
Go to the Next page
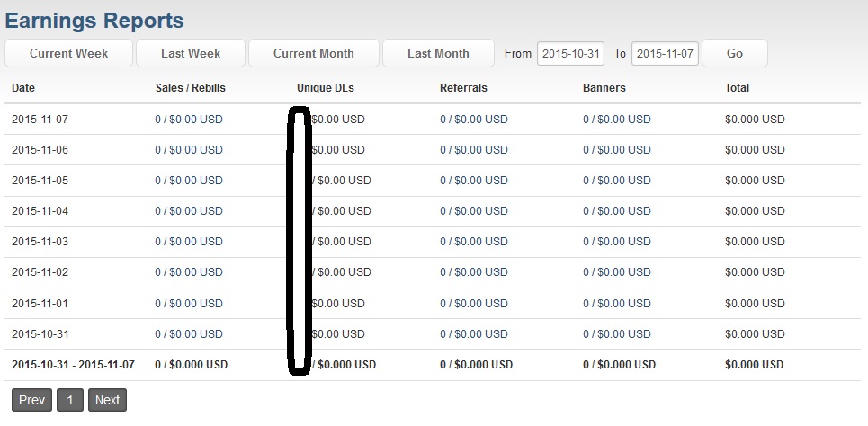[x=107, y=400]
